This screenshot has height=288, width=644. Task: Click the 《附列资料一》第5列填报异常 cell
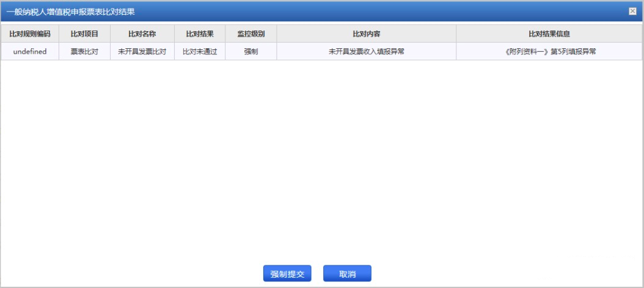click(x=549, y=52)
